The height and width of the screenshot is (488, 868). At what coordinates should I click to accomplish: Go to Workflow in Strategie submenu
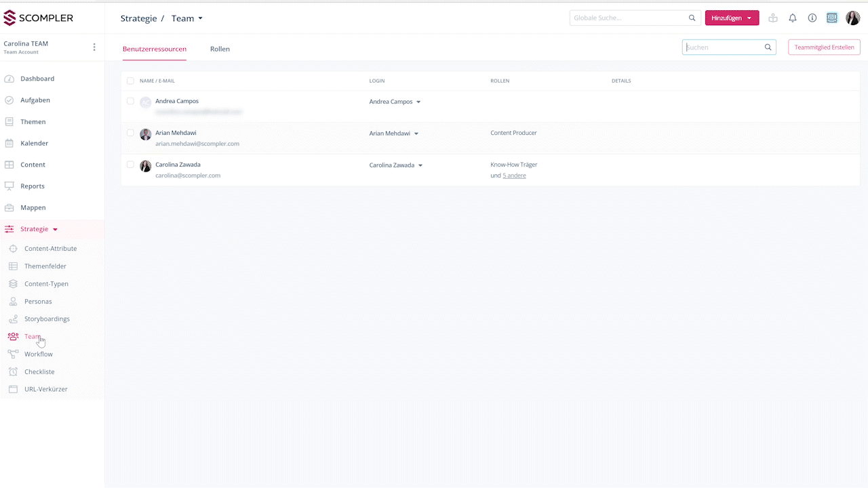point(38,354)
